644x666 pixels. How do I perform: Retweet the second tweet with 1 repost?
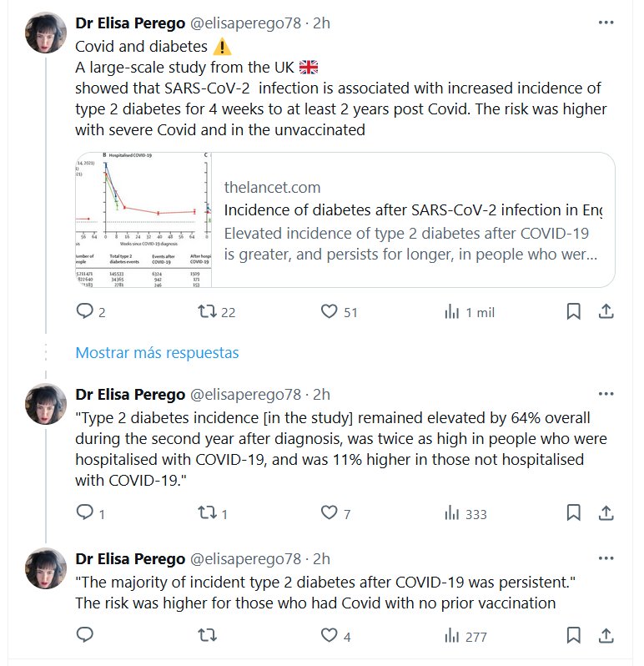pyautogui.click(x=207, y=513)
